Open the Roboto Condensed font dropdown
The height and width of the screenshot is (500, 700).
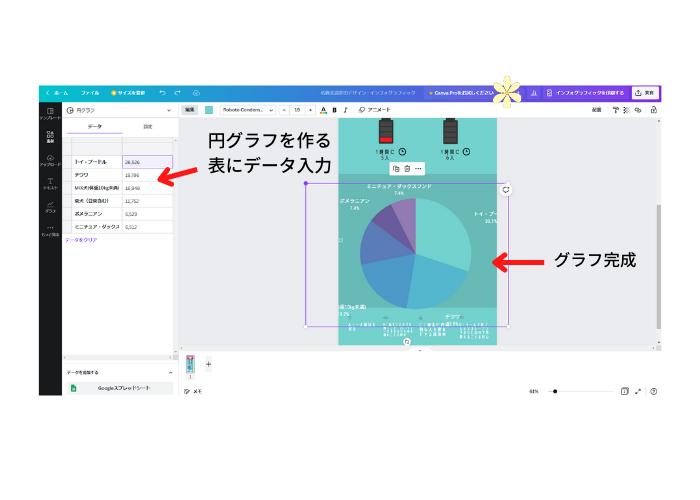click(x=247, y=110)
